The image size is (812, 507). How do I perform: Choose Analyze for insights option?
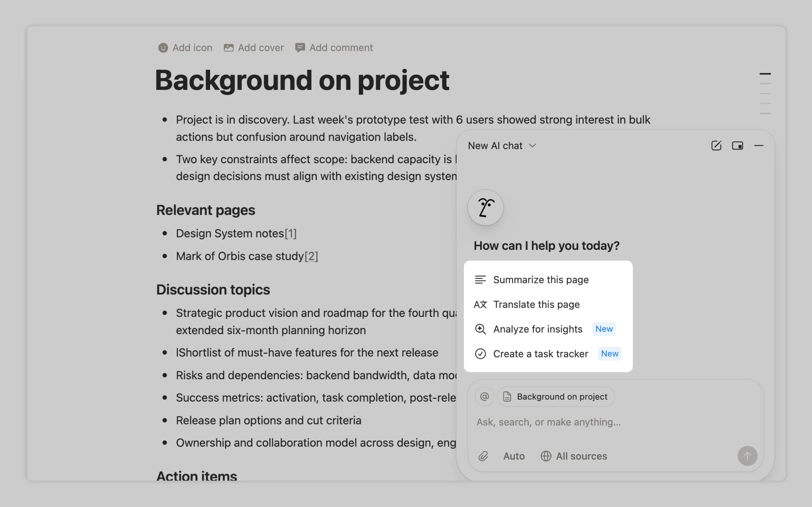pos(537,329)
